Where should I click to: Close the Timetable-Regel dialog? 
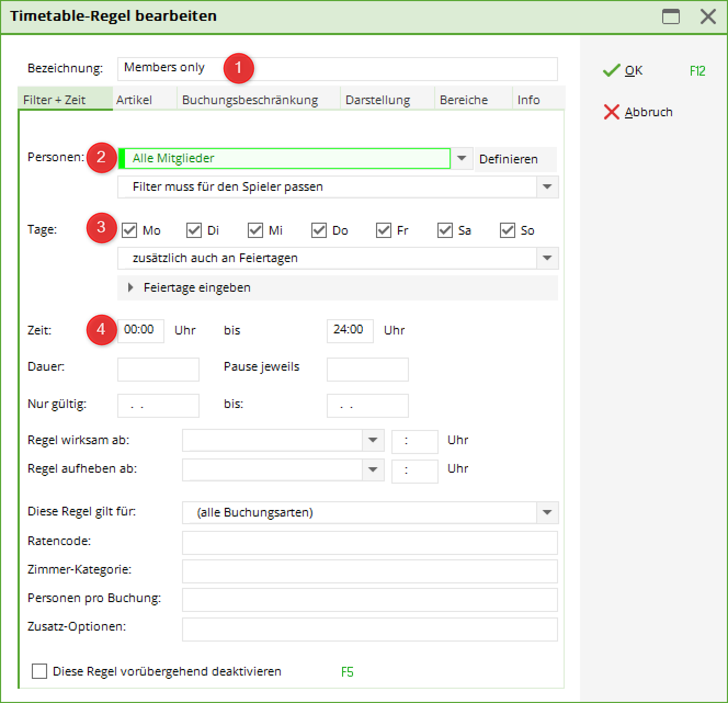tap(708, 16)
